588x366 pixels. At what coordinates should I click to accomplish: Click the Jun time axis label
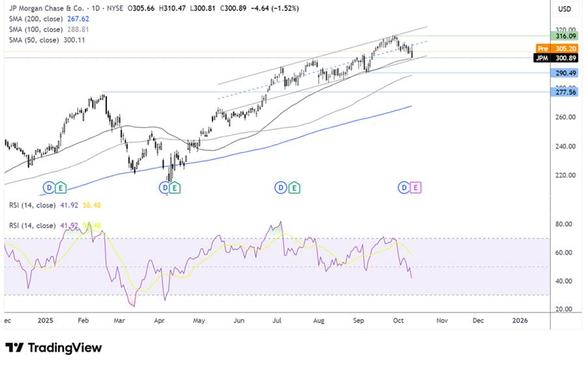tap(239, 320)
